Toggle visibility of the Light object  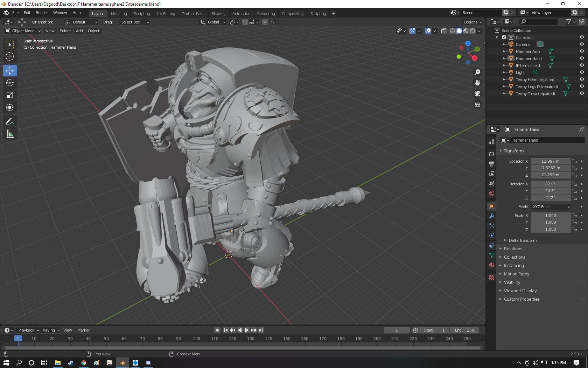click(582, 72)
